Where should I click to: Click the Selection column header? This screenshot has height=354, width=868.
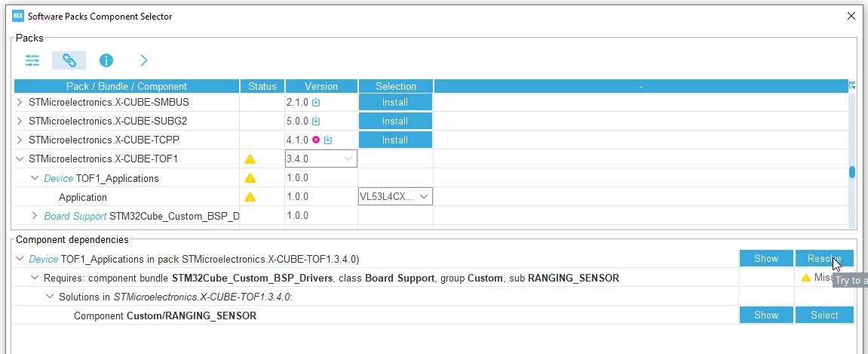[x=396, y=86]
